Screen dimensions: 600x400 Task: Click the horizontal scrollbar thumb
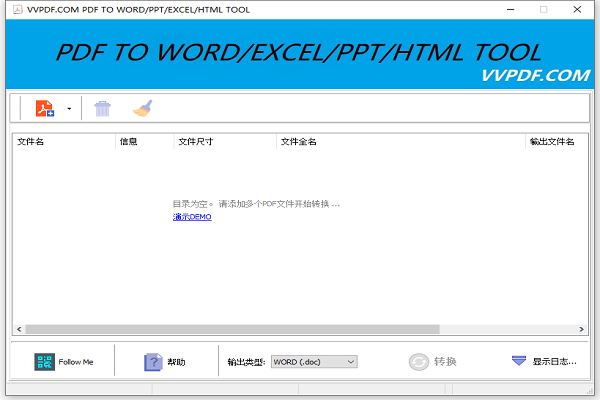click(232, 329)
